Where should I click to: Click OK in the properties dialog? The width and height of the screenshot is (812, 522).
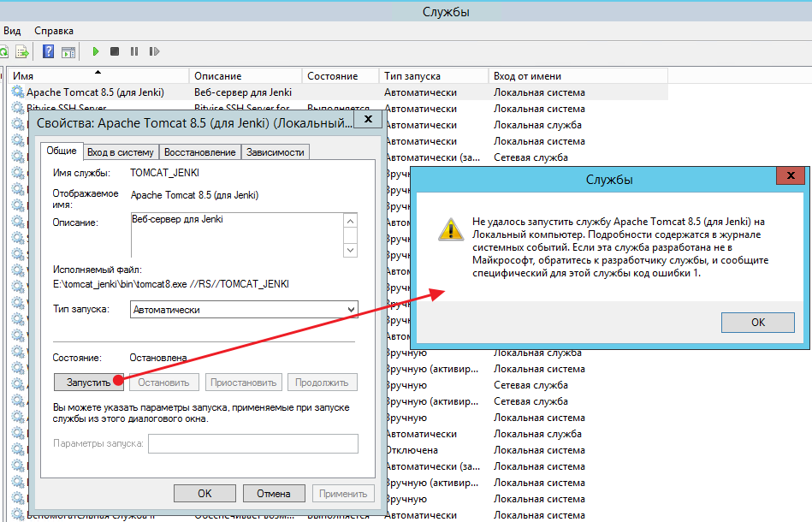tap(204, 494)
